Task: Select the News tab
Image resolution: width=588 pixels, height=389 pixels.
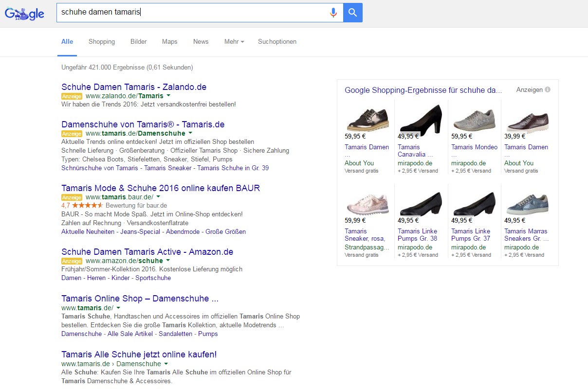Action: (x=201, y=42)
